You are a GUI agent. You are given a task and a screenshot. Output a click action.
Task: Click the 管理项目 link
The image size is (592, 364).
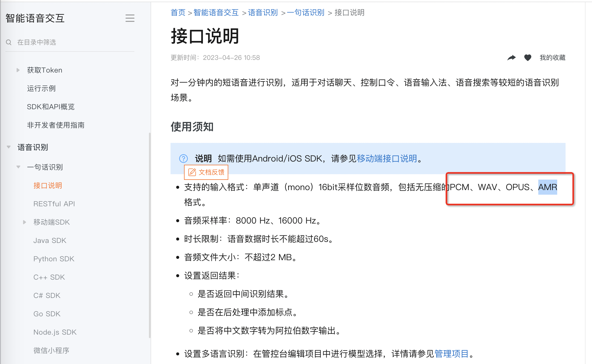451,354
